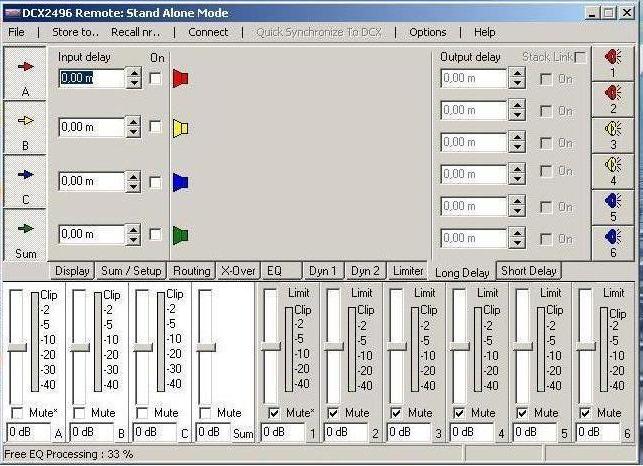Switch to the Display tab
The image size is (643, 466).
point(72,271)
